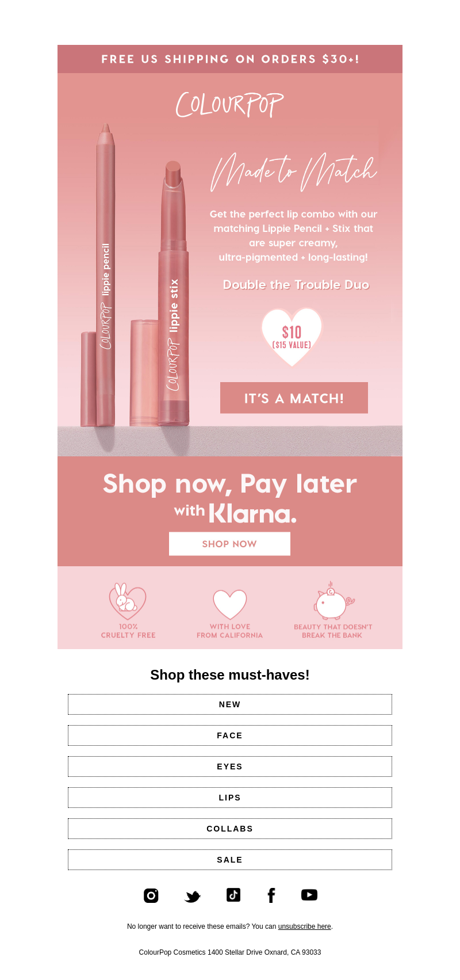The height and width of the screenshot is (980, 460).
Task: Open the Twitter bird icon
Action: pyautogui.click(x=193, y=897)
